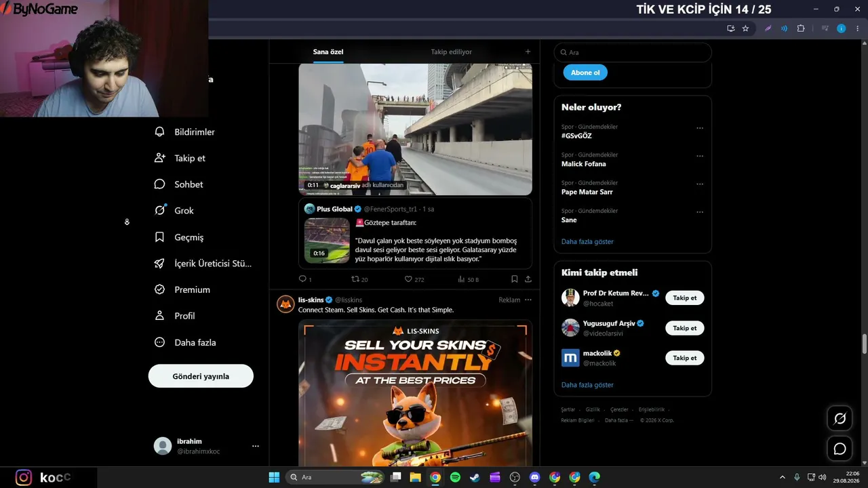Click the blue sound-wave extension icon
Screen dimensions: 868x488
(785, 28)
